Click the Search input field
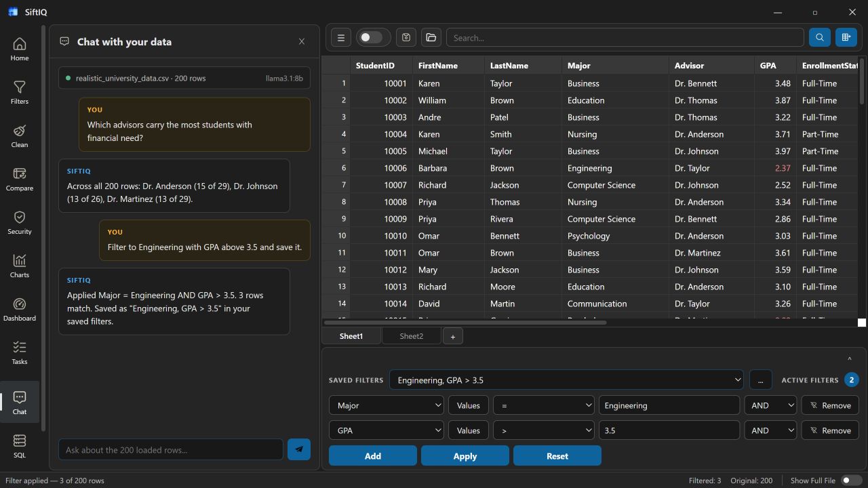The image size is (868, 488). 625,38
